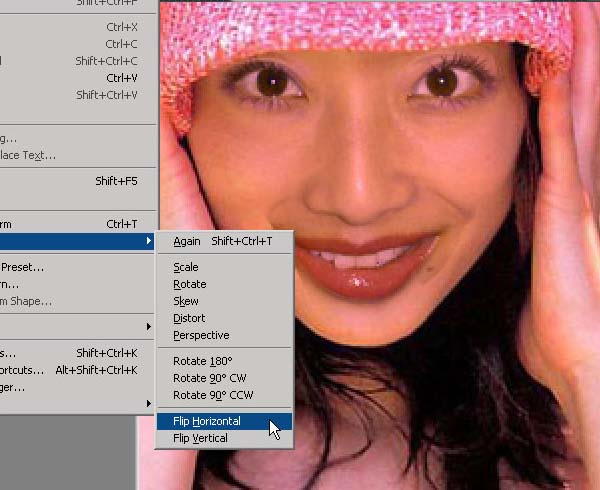
Task: Click the menu row with shortcut Shift+Ctrl+C
Action: click(77, 61)
